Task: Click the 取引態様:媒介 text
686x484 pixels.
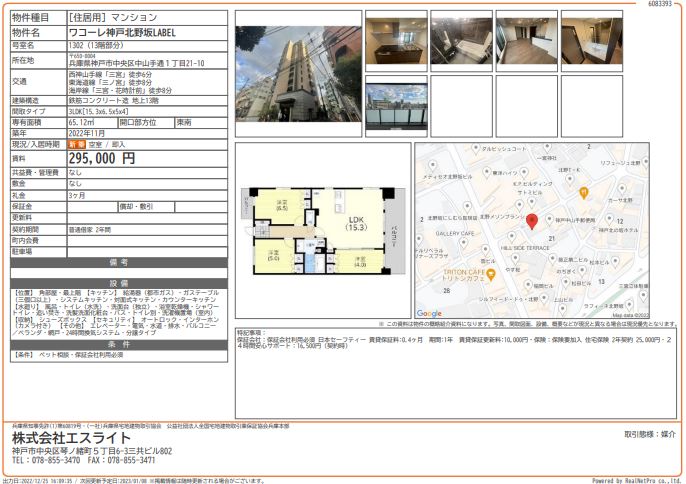Action: (x=650, y=435)
